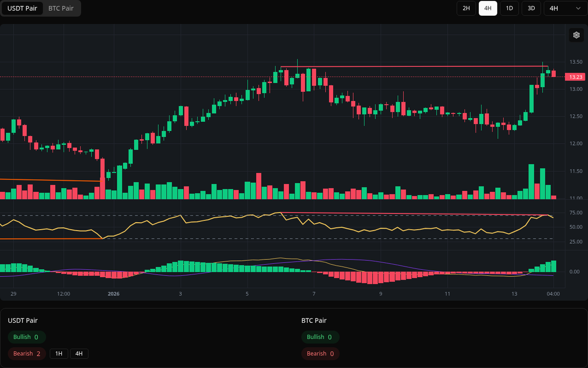This screenshot has width=588, height=368.
Task: Click the highlighted 4H timeframe toggle
Action: 488,8
